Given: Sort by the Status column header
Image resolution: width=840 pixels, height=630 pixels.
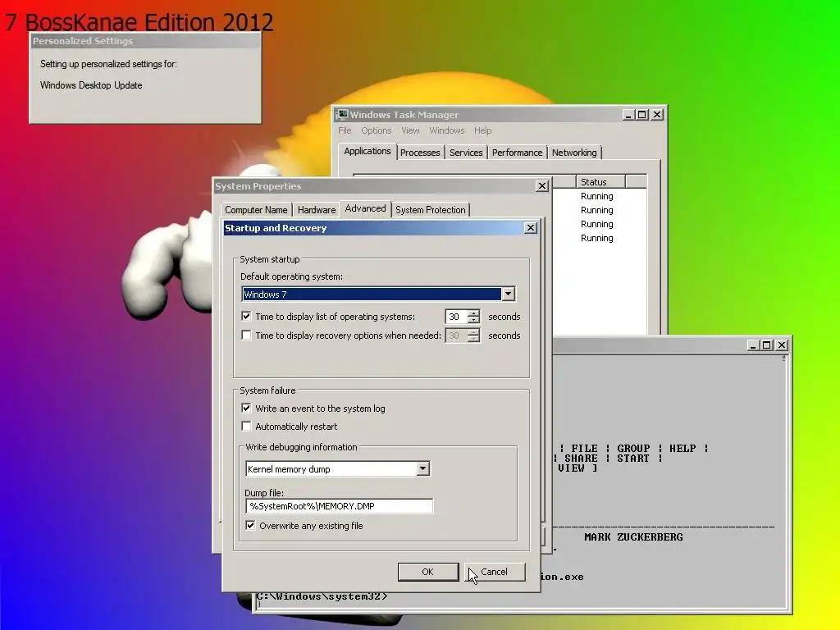Looking at the screenshot, I should (x=600, y=181).
